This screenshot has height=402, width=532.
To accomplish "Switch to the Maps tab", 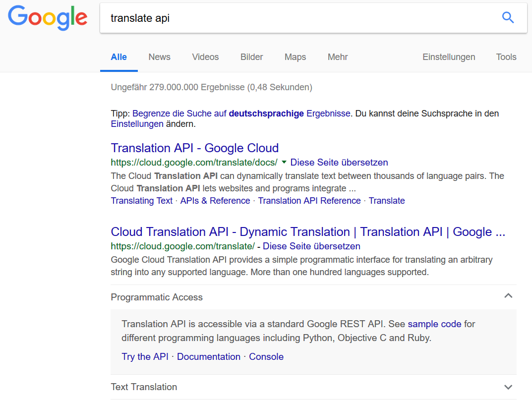I will click(295, 57).
